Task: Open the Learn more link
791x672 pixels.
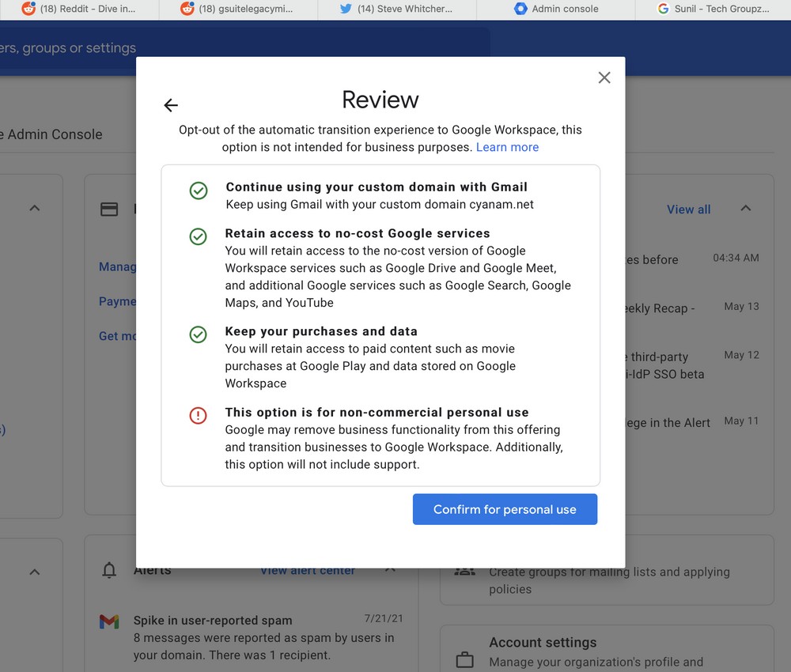Action: (x=508, y=147)
